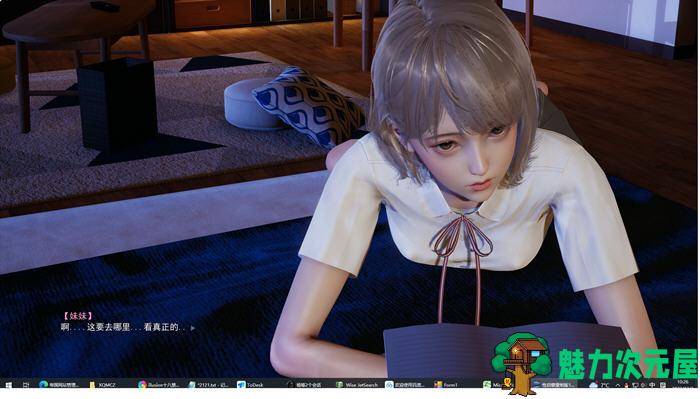
Task: Switch to the Form1 window
Action: click(446, 385)
